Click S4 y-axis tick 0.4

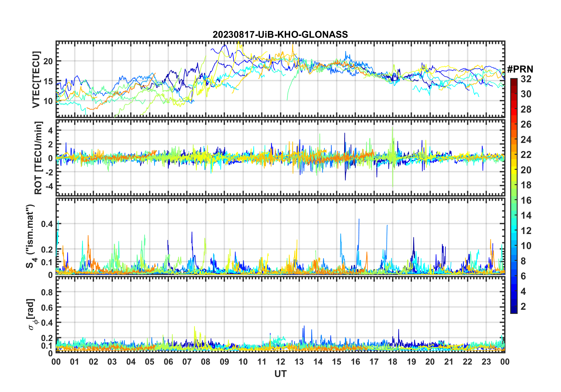click(47, 224)
